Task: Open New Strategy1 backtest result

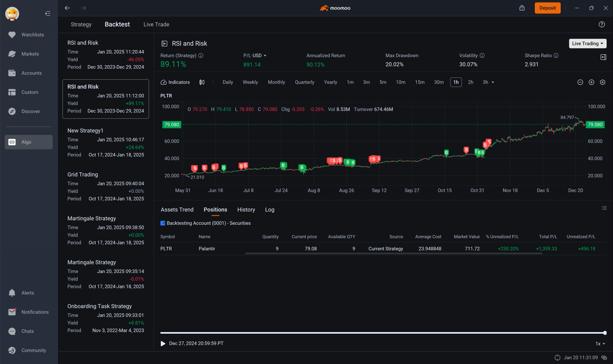Action: click(x=106, y=143)
